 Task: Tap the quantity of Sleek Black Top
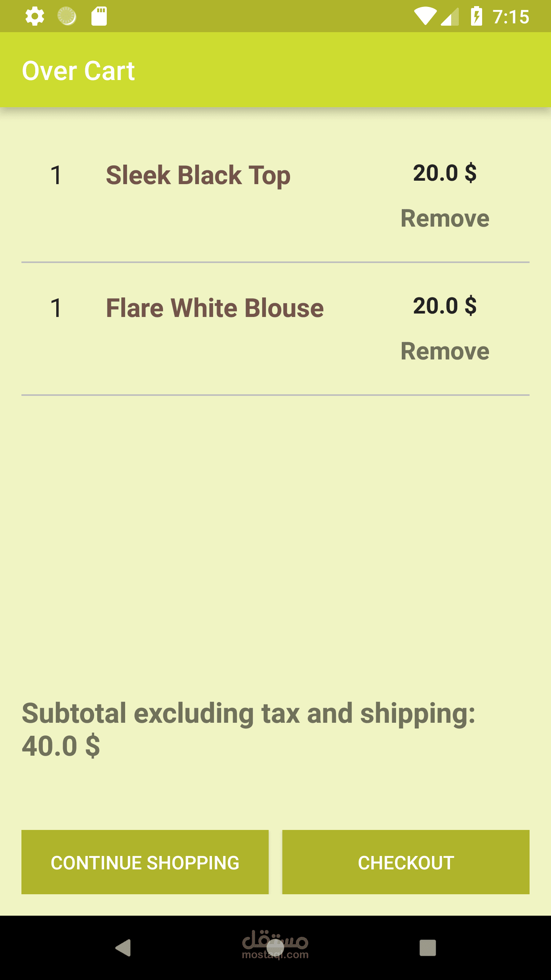click(56, 175)
